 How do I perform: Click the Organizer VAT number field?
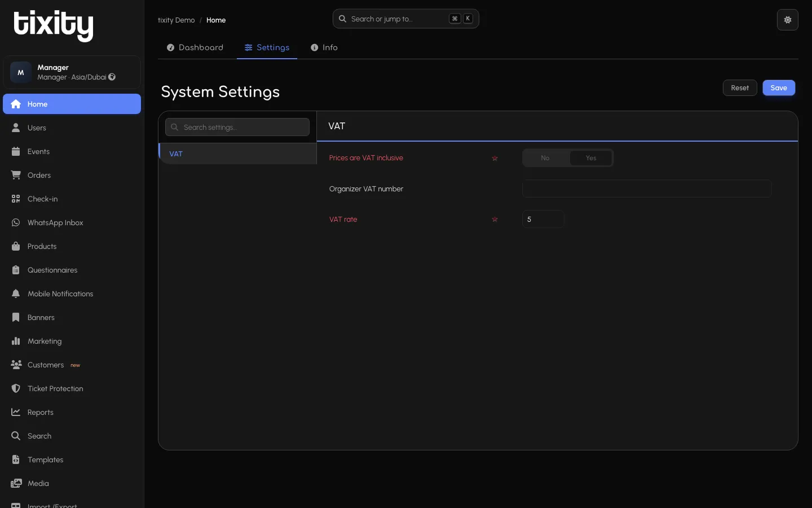click(647, 189)
